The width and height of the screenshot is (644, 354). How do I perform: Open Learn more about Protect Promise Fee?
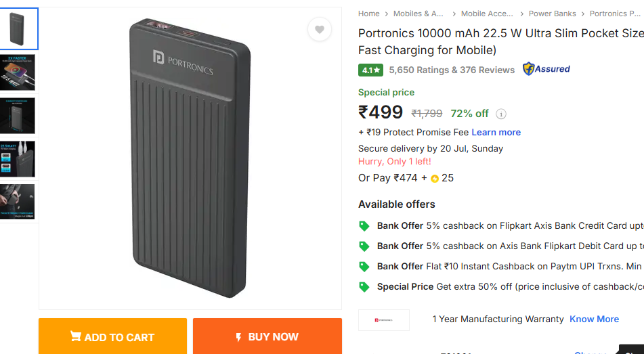[x=496, y=133]
